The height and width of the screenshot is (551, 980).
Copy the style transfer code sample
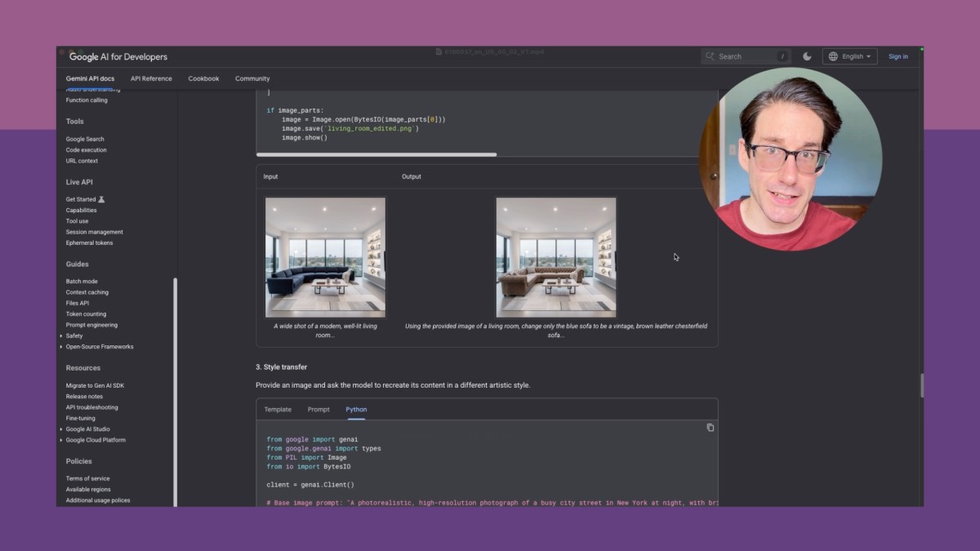(710, 428)
